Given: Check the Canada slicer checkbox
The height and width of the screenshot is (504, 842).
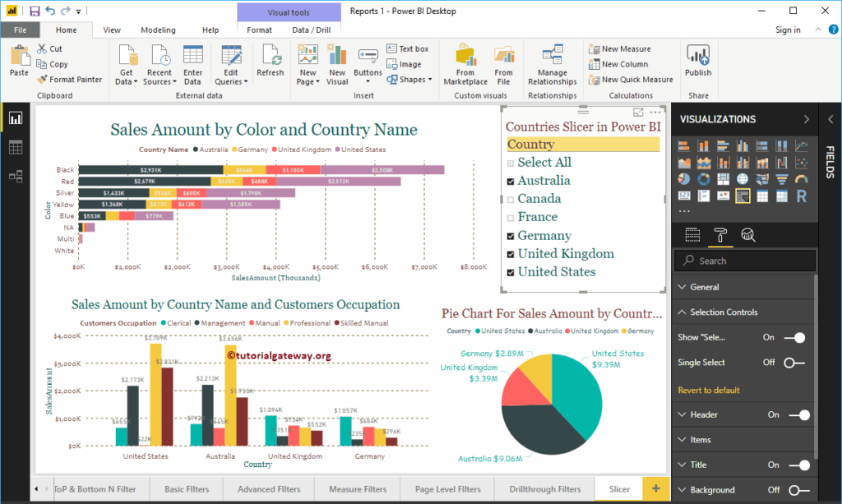Looking at the screenshot, I should (x=511, y=200).
